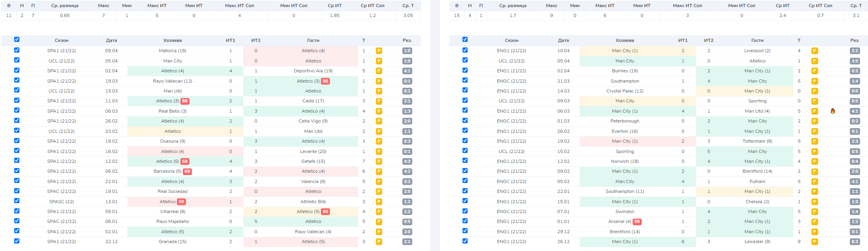Click the yellow P icon in Peterborough row
This screenshot has height=251, width=868.
tap(814, 121)
